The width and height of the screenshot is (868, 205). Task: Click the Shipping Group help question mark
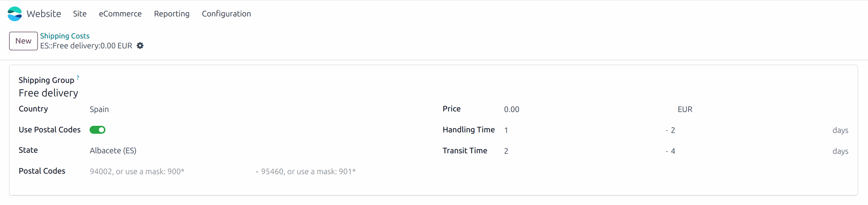coord(78,78)
